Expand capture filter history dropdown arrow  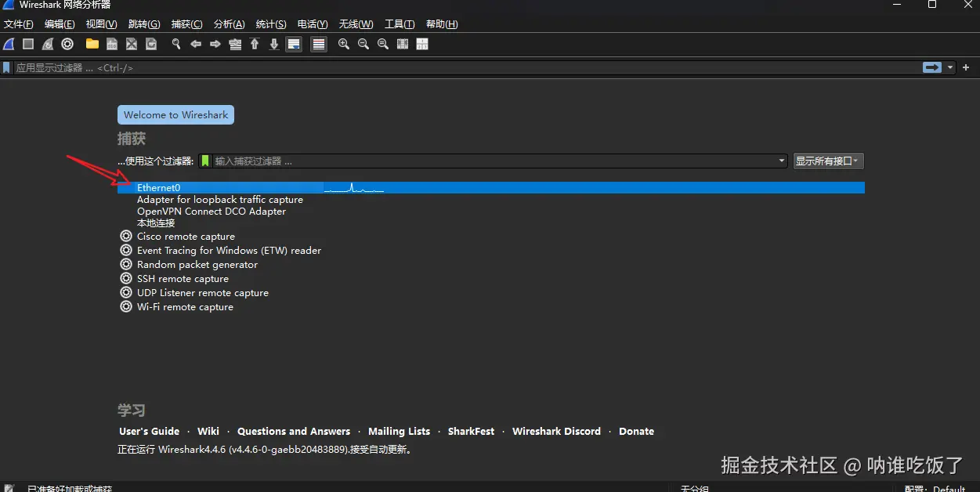[782, 161]
